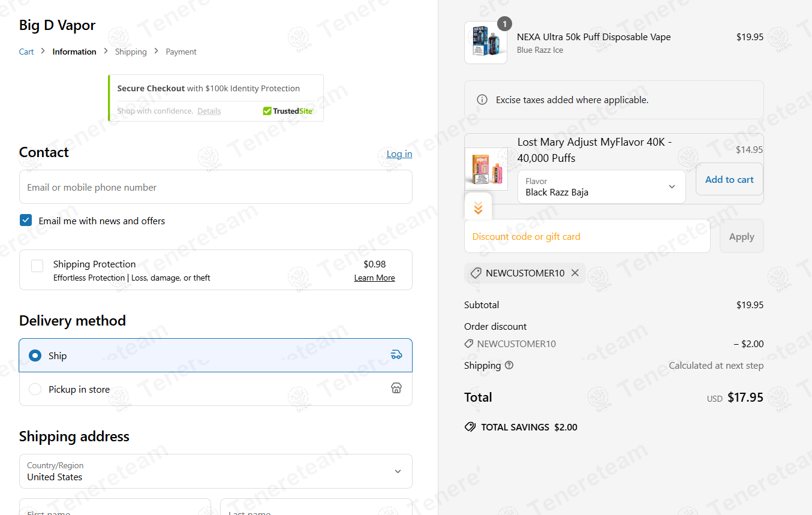Image resolution: width=812 pixels, height=515 pixels.
Task: Select Pickup in store delivery method
Action: pos(36,389)
